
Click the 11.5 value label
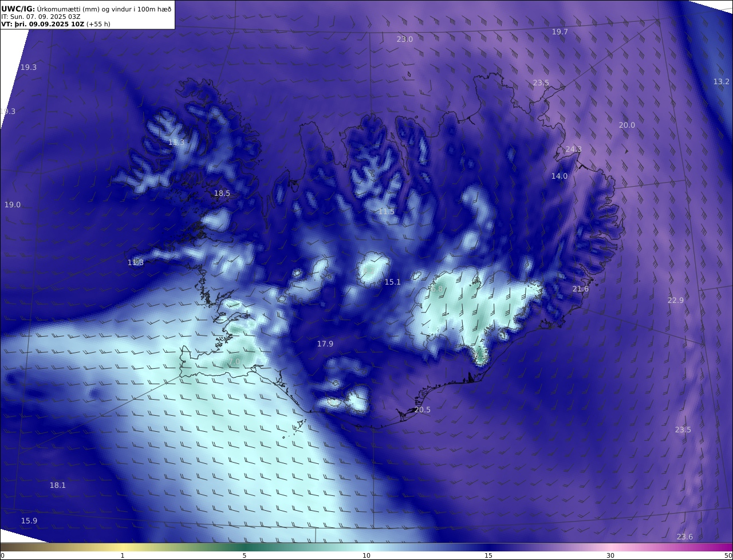[x=387, y=211]
